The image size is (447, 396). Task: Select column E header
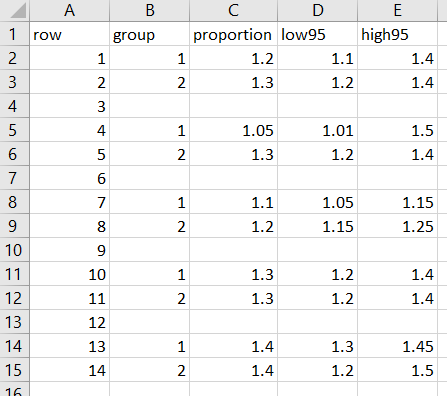tap(397, 11)
